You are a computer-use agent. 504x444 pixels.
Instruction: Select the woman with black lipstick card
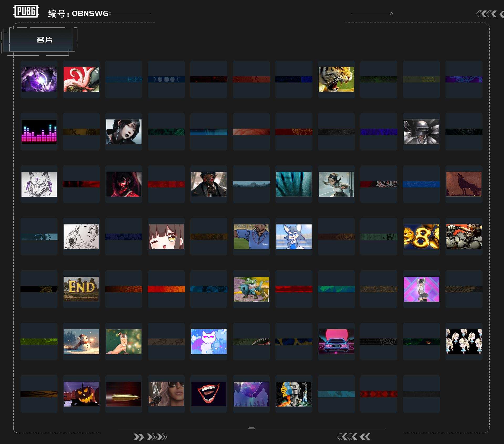point(124,132)
